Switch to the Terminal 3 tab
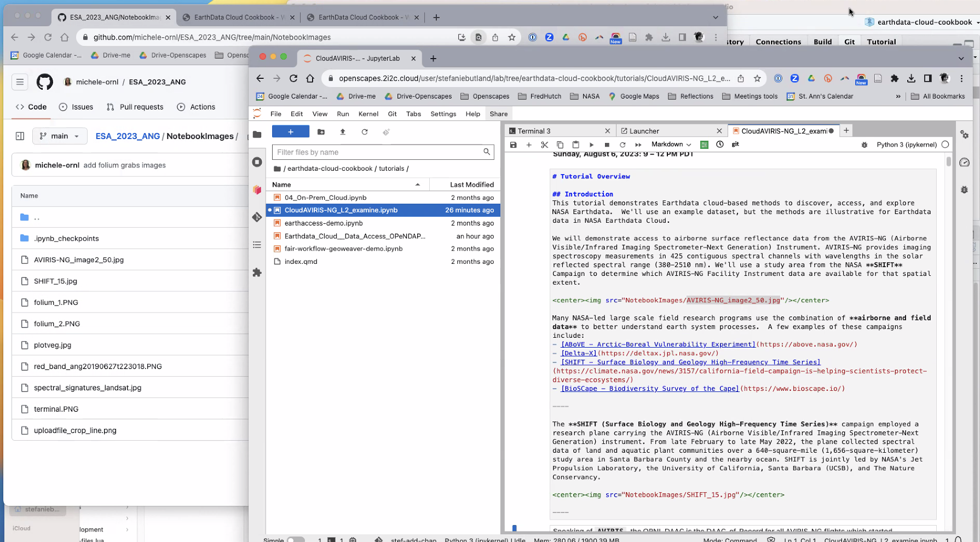Image resolution: width=980 pixels, height=542 pixels. [x=534, y=131]
